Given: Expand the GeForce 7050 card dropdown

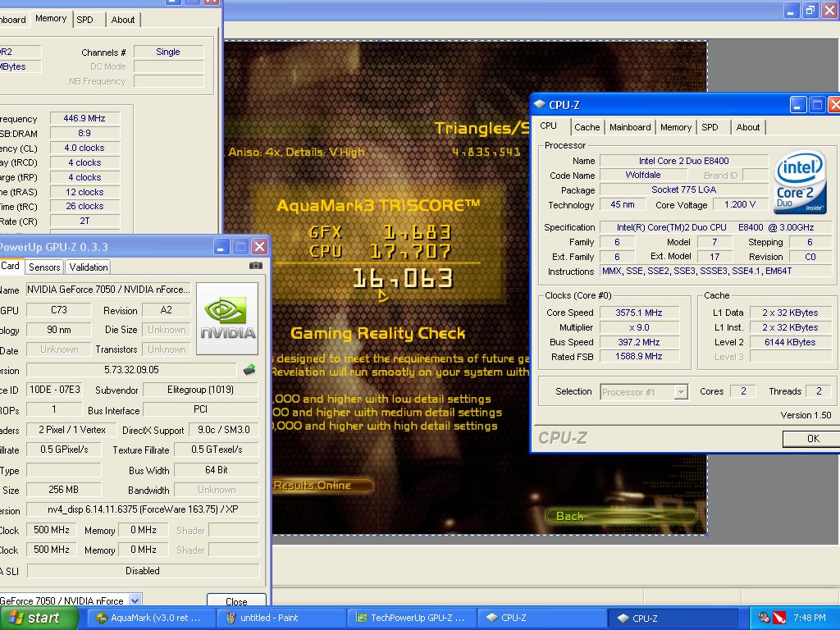Looking at the screenshot, I should coord(135,600).
